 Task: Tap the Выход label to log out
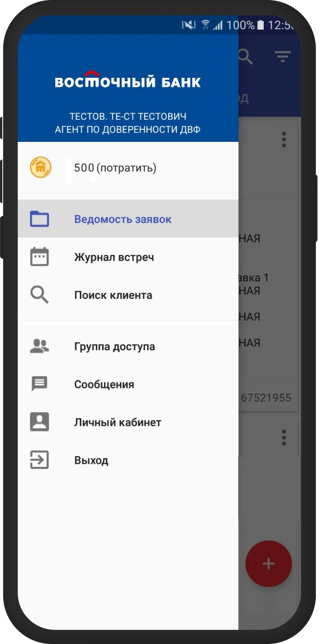click(91, 460)
